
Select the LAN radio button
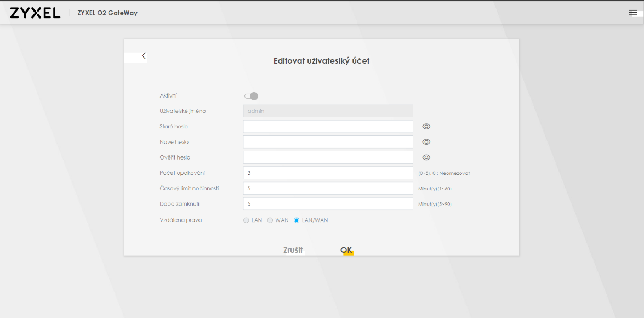[x=246, y=220]
